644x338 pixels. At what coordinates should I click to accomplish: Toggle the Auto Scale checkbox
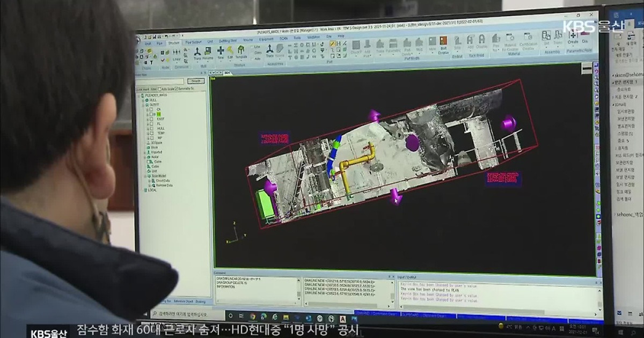pos(160,89)
